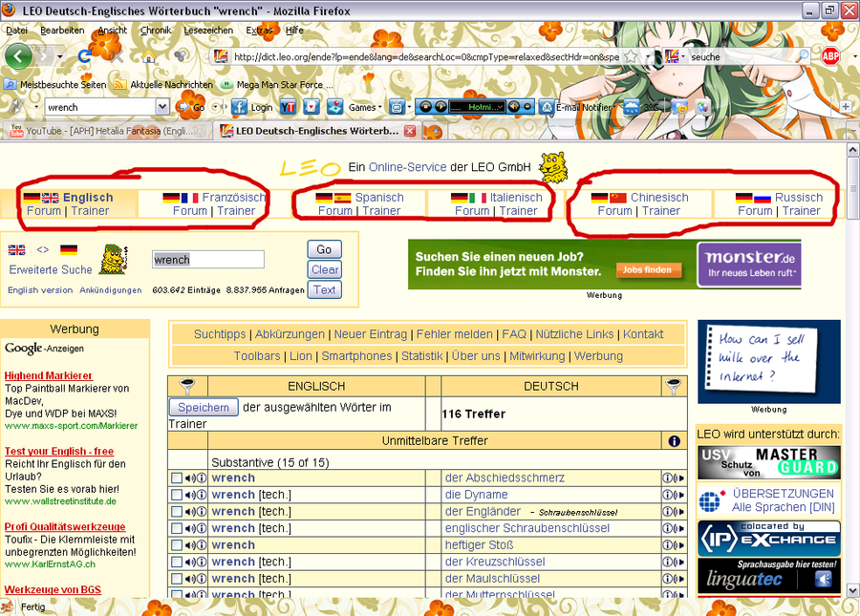
Task: Switch to the YouTube Hetalia Fantasia tab
Action: click(106, 131)
